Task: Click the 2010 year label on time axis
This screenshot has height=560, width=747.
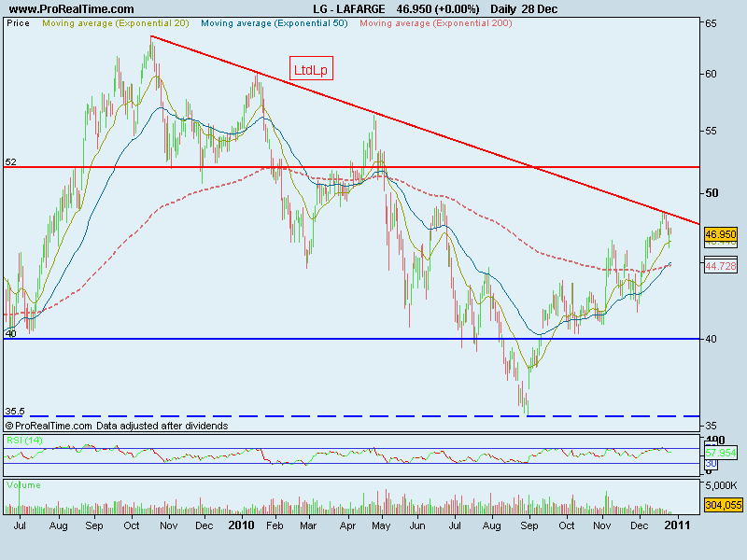Action: (241, 525)
